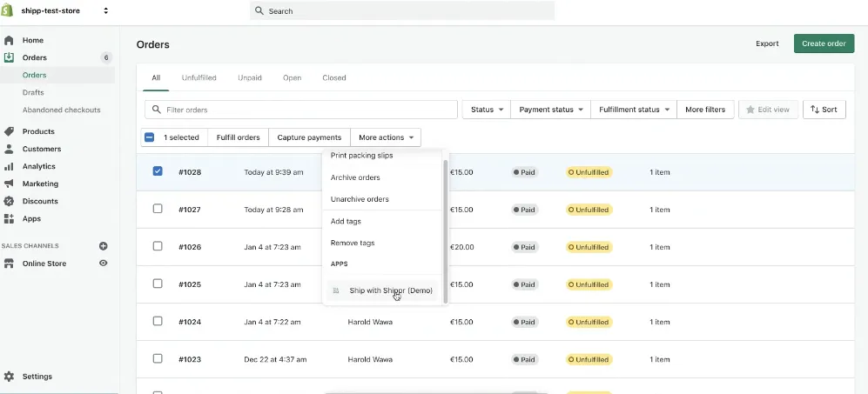Image resolution: width=868 pixels, height=394 pixels.
Task: Choose Ship with Shippr (Demo)
Action: click(x=382, y=290)
